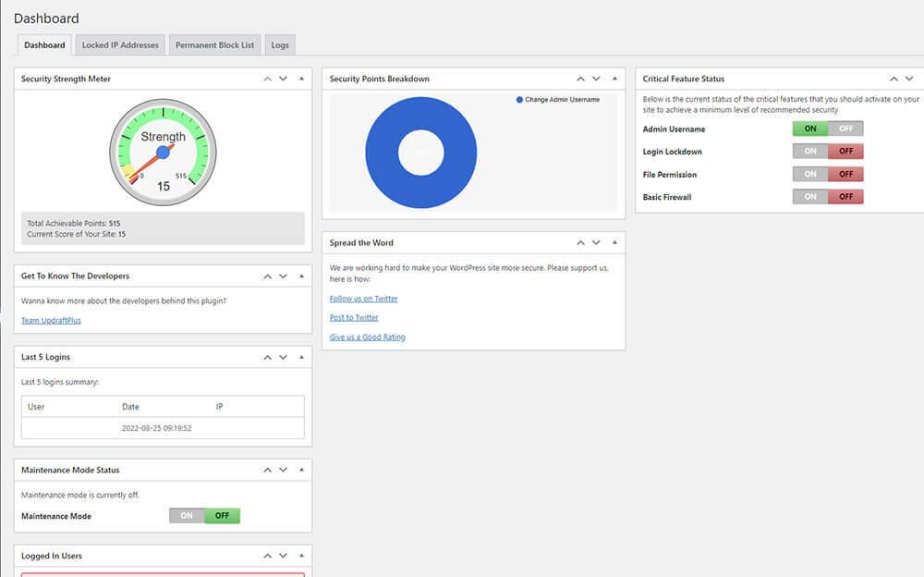Move Spread the Word panel down
Screen dimensions: 924x577
pos(596,242)
